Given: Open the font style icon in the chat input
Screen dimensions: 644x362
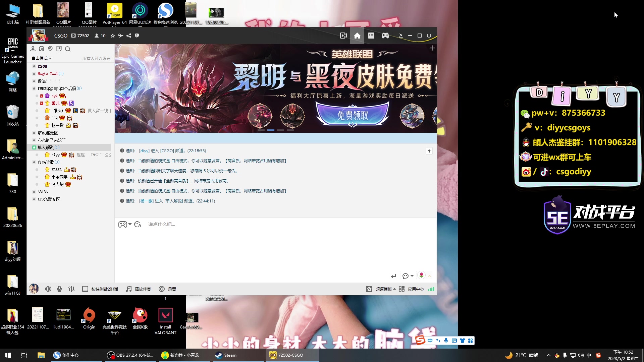Looking at the screenshot, I should [x=138, y=225].
